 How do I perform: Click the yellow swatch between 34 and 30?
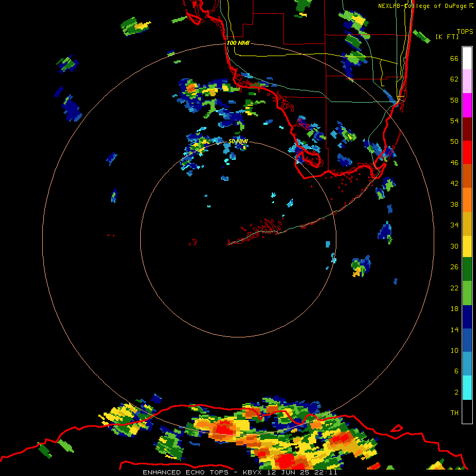pos(467,246)
